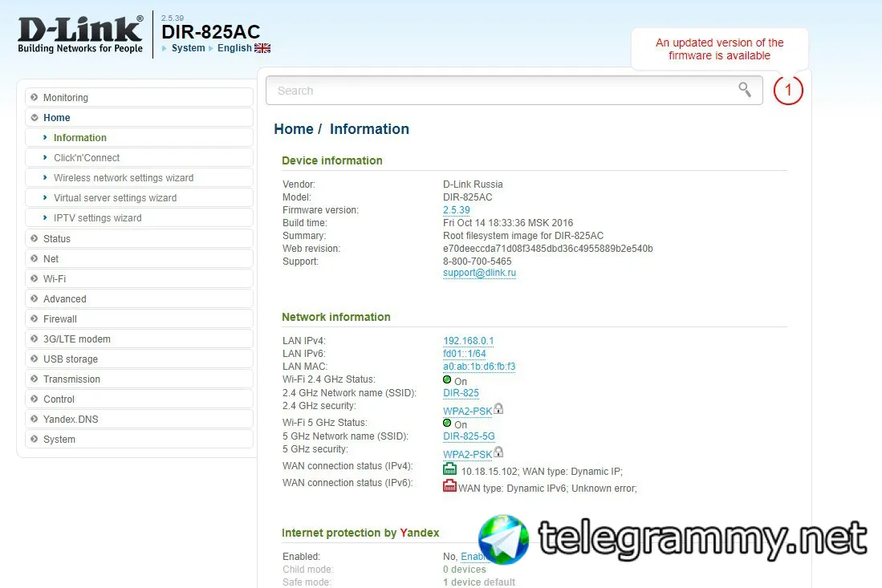Click the '1 device default' text
Viewport: 882px width, 588px height.
[478, 582]
